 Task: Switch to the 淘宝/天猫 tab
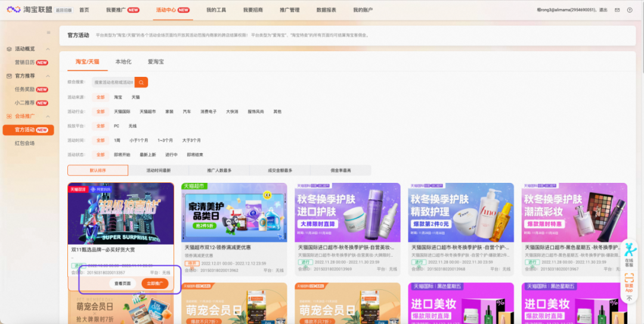(x=88, y=61)
